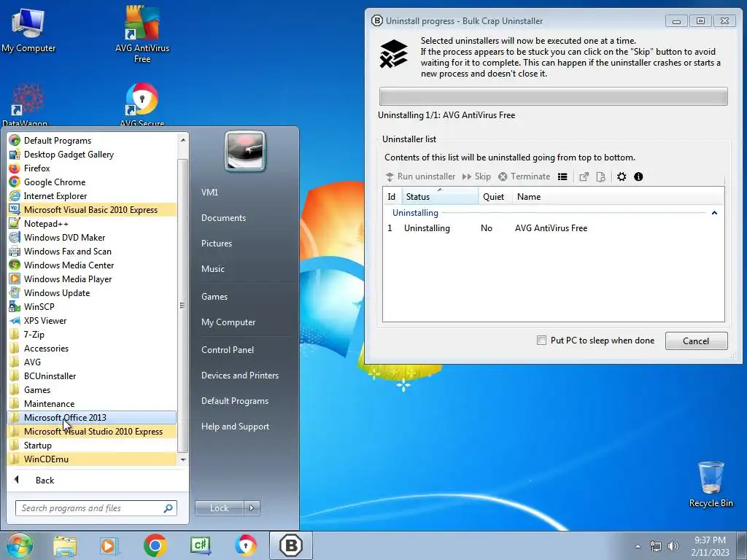747x560 pixels.
Task: Open the shutdown options arrow beside Lock
Action: 252,508
